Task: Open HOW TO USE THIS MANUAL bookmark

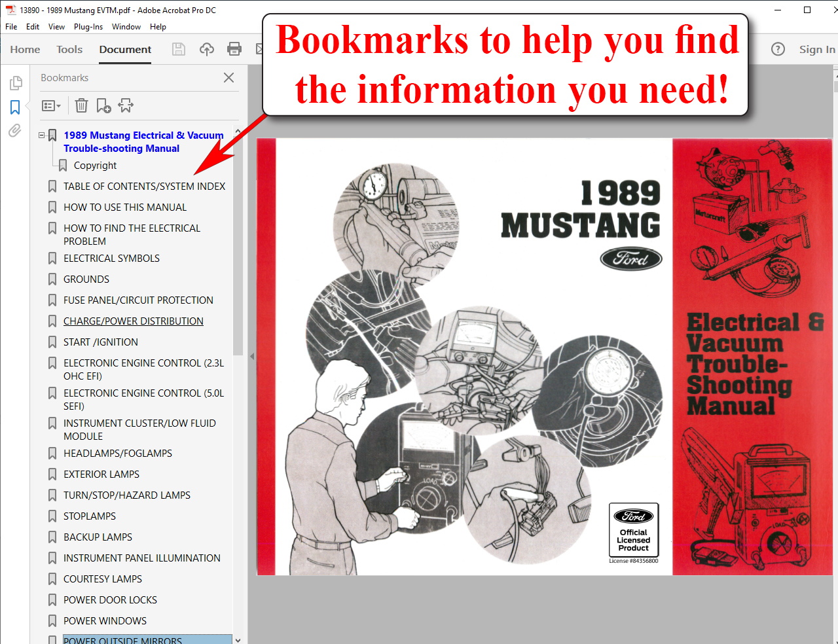Action: [x=125, y=207]
